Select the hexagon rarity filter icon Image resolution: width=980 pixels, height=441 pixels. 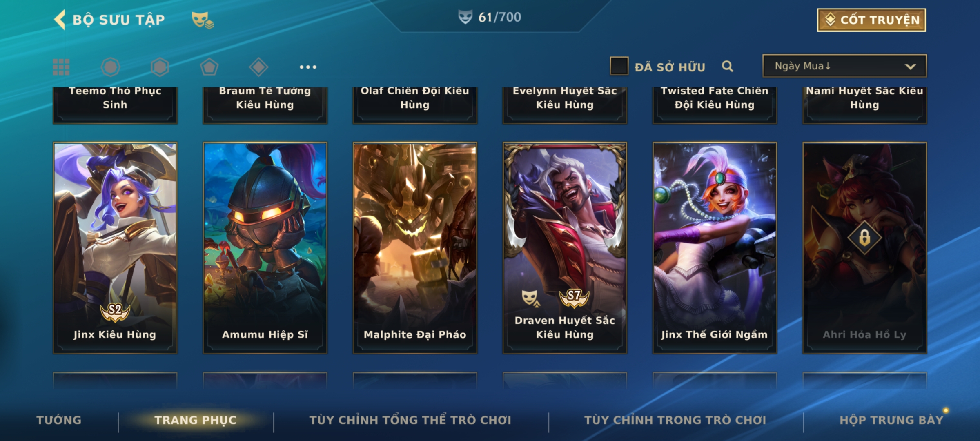coord(160,67)
